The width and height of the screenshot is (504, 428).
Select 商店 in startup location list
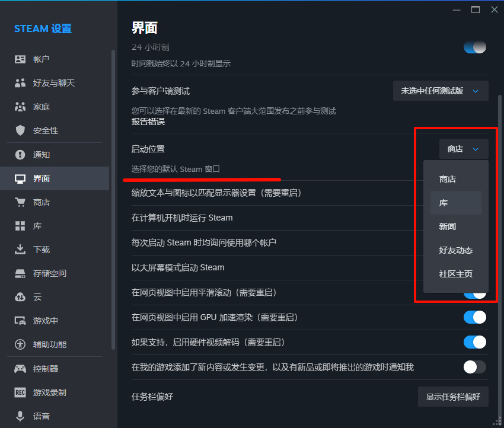[x=456, y=179]
